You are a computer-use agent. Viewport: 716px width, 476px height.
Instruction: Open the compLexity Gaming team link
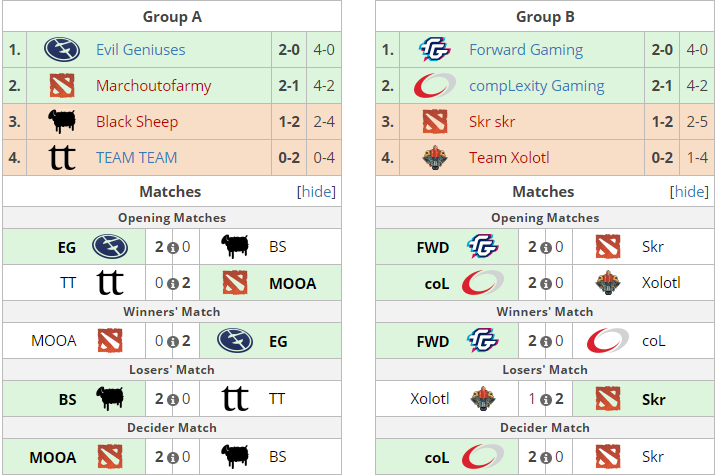coord(537,85)
